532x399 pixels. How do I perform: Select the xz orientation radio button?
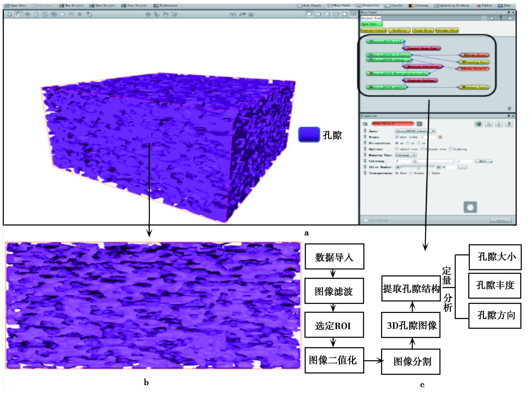click(408, 143)
